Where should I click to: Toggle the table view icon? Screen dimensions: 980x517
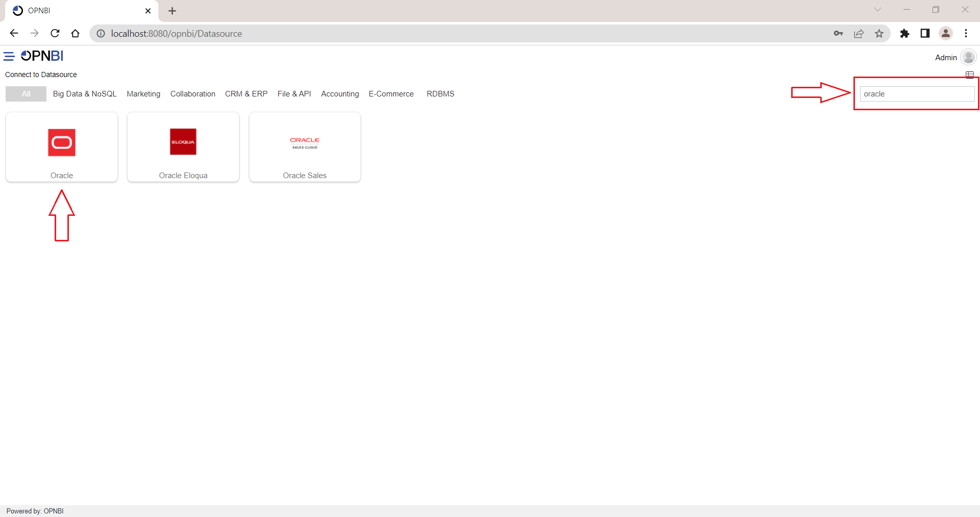pyautogui.click(x=970, y=75)
